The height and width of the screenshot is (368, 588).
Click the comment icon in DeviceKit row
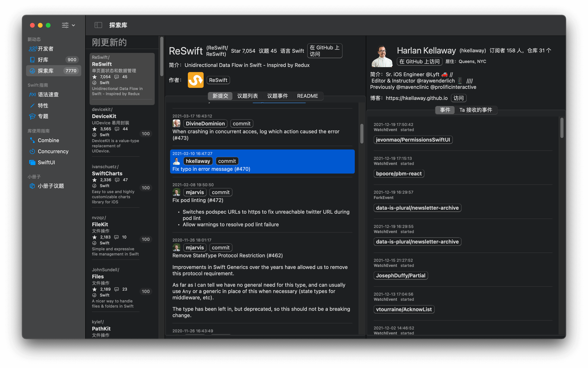117,129
